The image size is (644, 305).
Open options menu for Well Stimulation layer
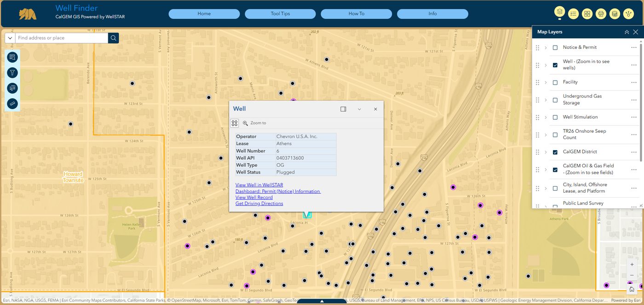tap(634, 117)
